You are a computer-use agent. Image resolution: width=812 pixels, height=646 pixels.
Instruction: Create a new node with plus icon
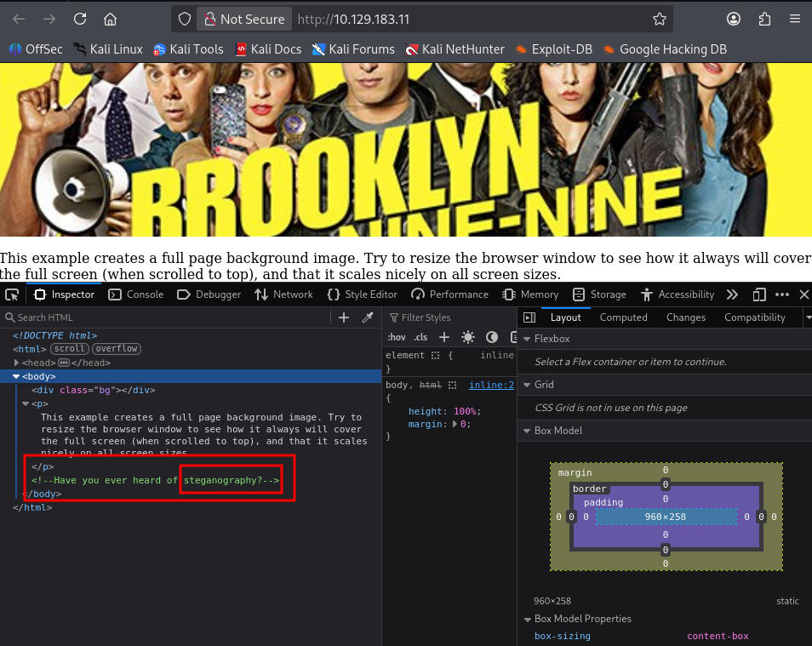click(x=344, y=317)
